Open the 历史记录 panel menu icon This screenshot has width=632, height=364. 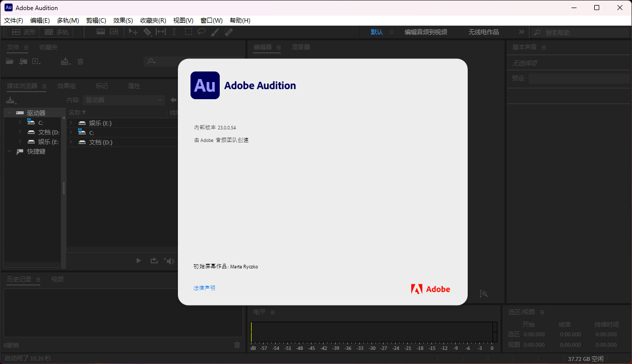(x=38, y=279)
